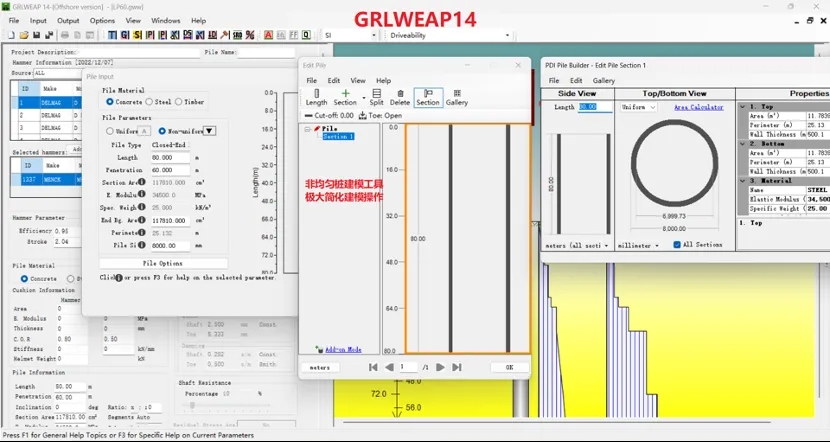Click the add Section plus icon
Image resolution: width=830 pixels, height=442 pixels.
coord(346,93)
